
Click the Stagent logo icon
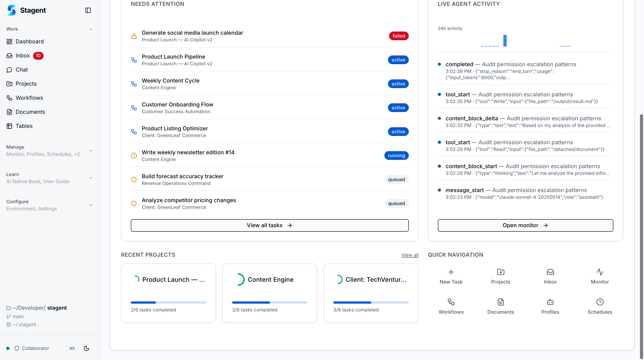click(x=11, y=10)
